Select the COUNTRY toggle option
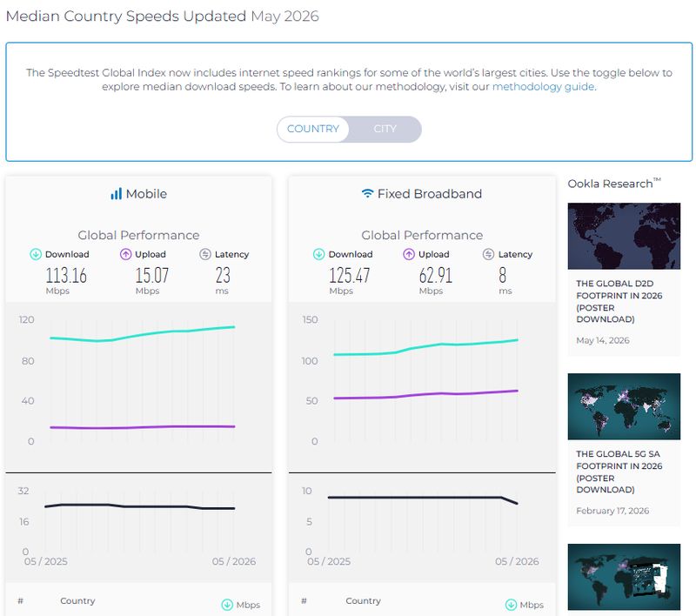Viewport: 696px width, 616px height. pos(313,129)
